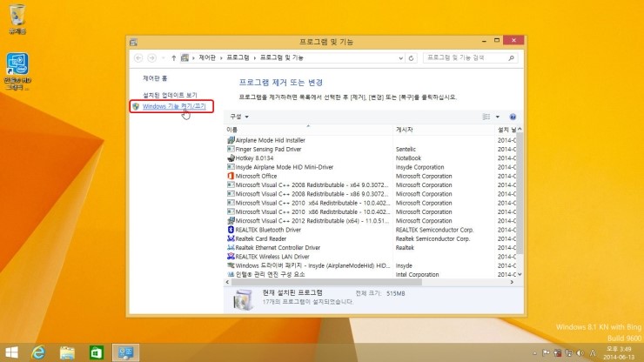644x362 pixels.
Task: Click the shield icon beside Windows features link
Action: point(136,106)
